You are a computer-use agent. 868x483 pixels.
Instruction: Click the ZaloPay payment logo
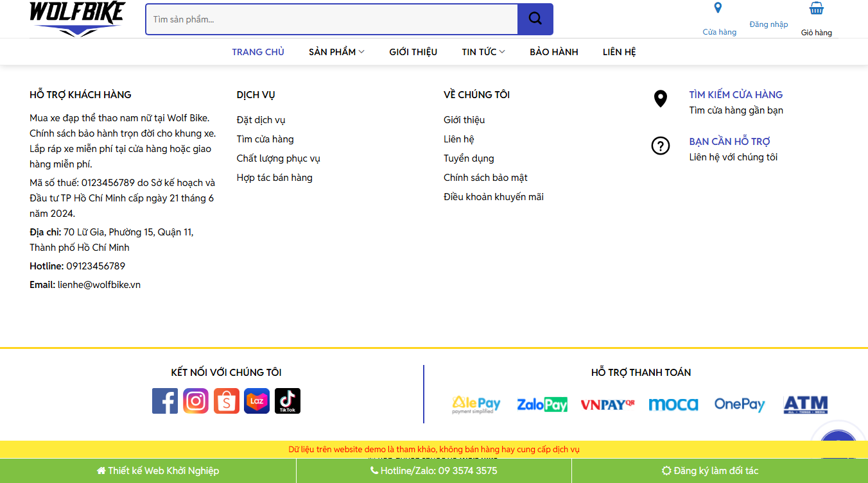(542, 405)
